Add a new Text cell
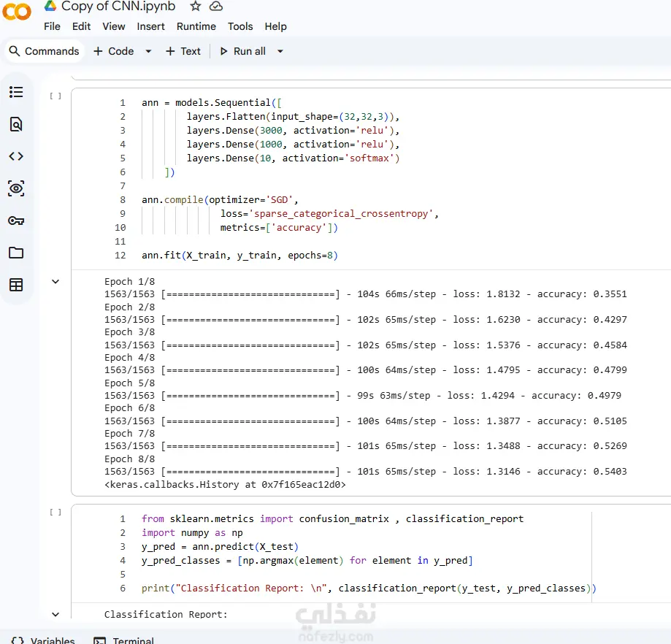 183,51
